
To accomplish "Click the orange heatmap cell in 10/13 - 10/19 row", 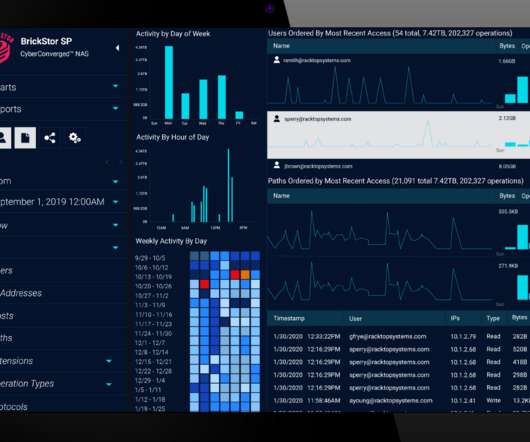I will click(x=245, y=274).
